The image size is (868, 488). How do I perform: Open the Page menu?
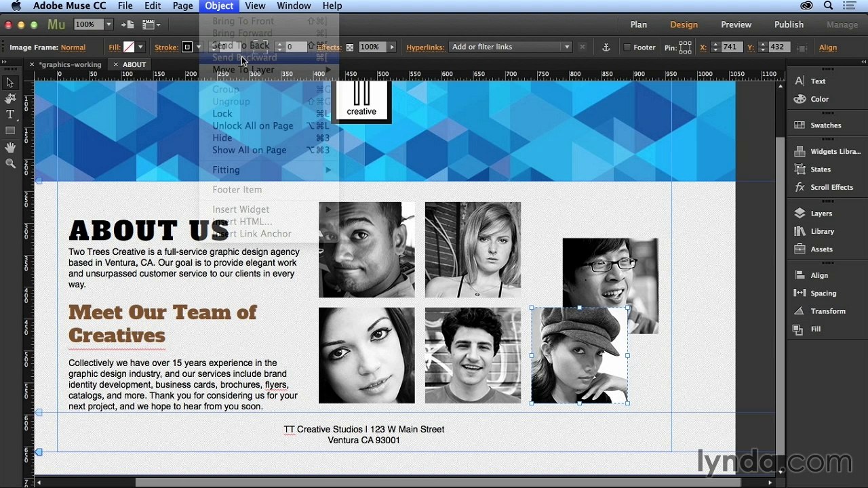coord(182,5)
